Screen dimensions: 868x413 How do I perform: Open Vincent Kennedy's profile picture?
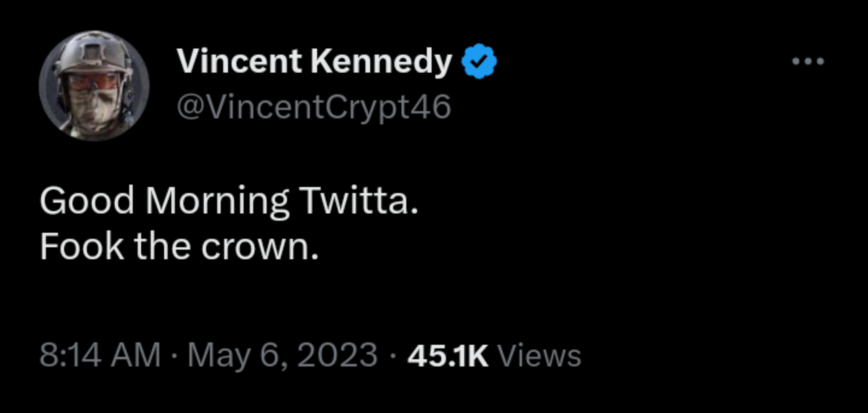coord(94,86)
